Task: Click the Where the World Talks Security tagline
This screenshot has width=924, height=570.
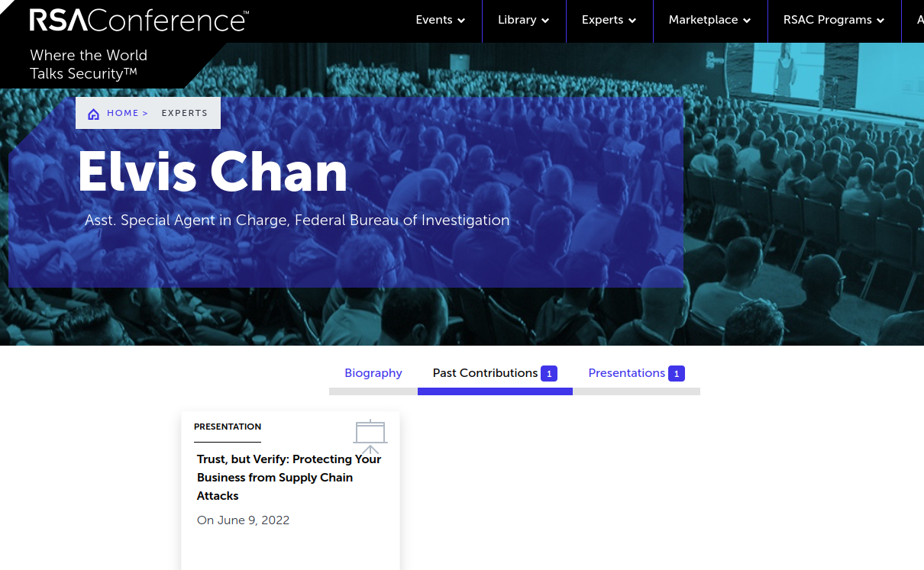Action: (89, 65)
